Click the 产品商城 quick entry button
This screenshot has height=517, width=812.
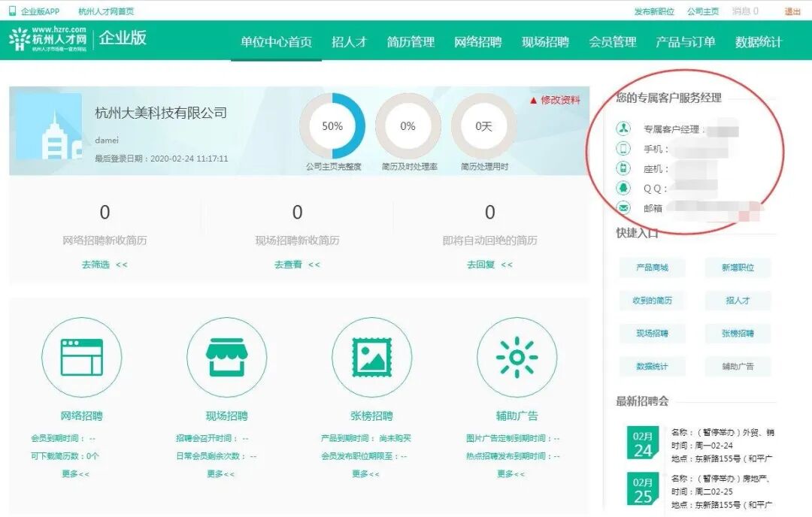(653, 268)
